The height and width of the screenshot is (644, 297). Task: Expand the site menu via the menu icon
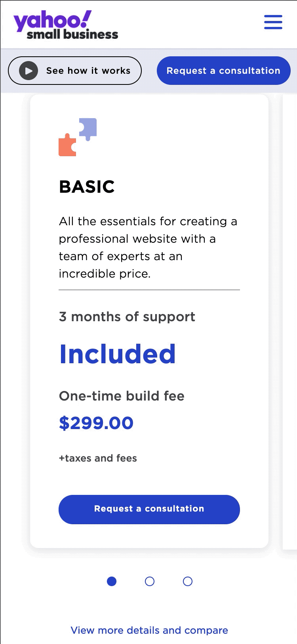[x=273, y=23]
